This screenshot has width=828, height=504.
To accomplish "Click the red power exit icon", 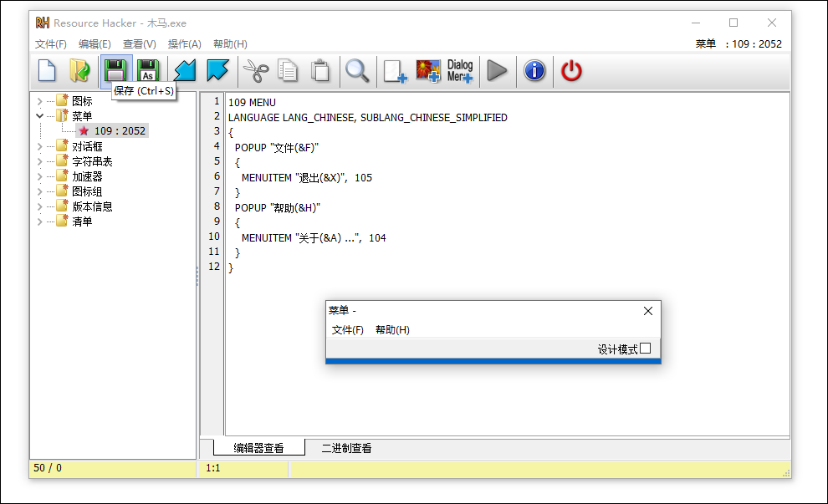I will (571, 71).
